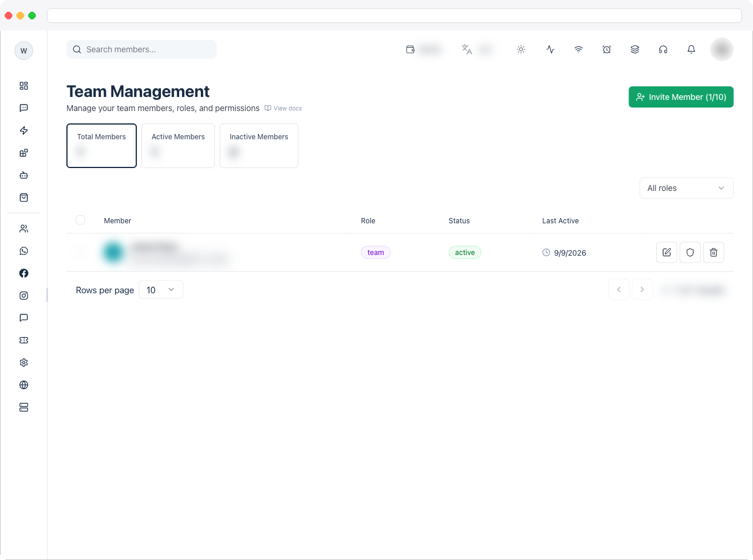The image size is (753, 560).
Task: Select the Inactive Members card
Action: pyautogui.click(x=259, y=146)
